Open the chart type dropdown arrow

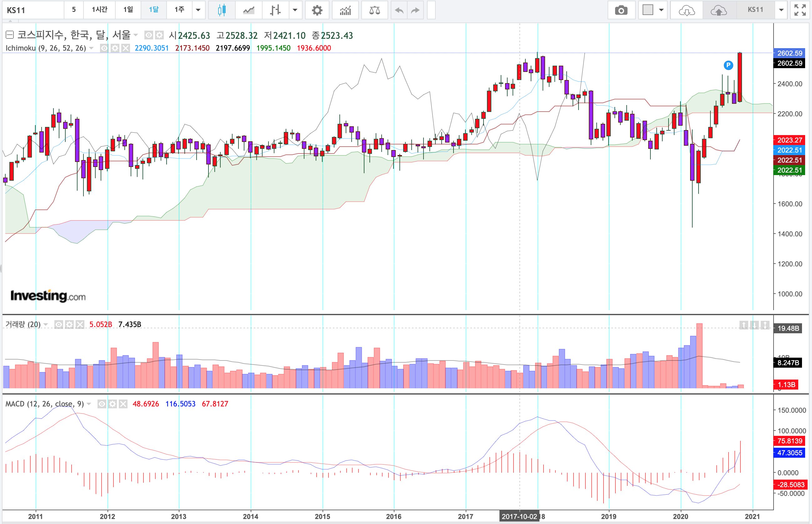tap(295, 10)
